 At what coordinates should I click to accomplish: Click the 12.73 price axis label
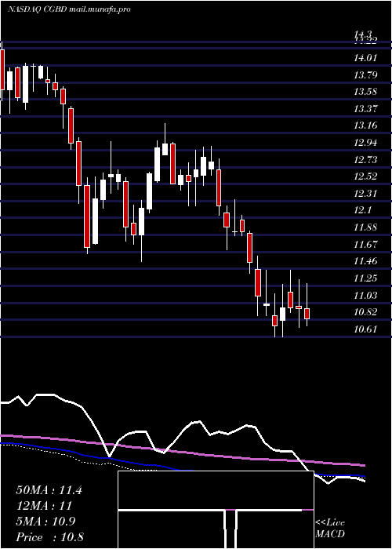click(365, 160)
